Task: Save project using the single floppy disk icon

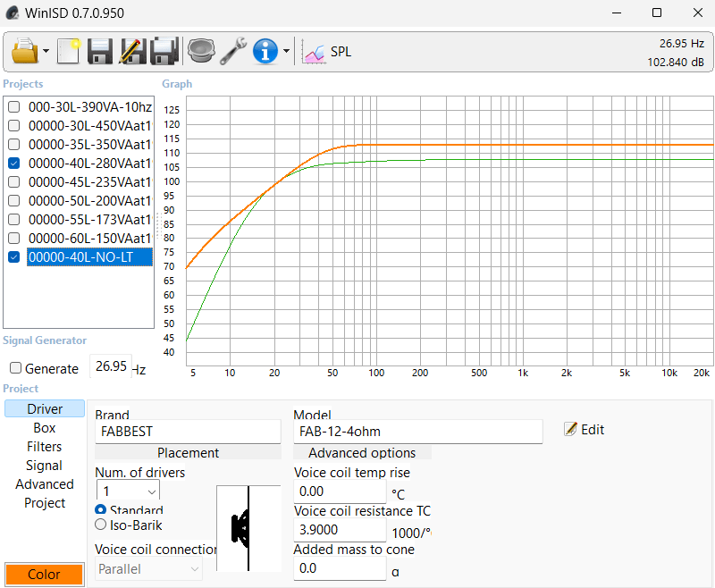Action: (100, 51)
